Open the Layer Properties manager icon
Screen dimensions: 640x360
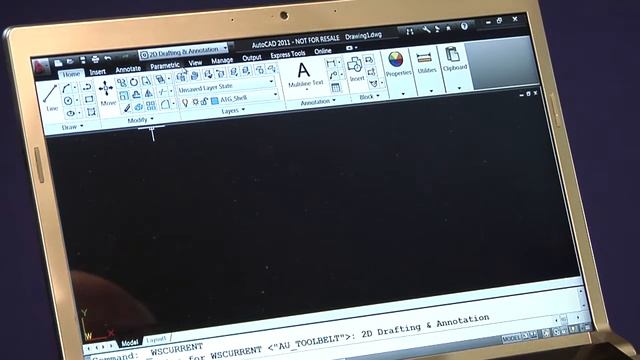point(181,76)
